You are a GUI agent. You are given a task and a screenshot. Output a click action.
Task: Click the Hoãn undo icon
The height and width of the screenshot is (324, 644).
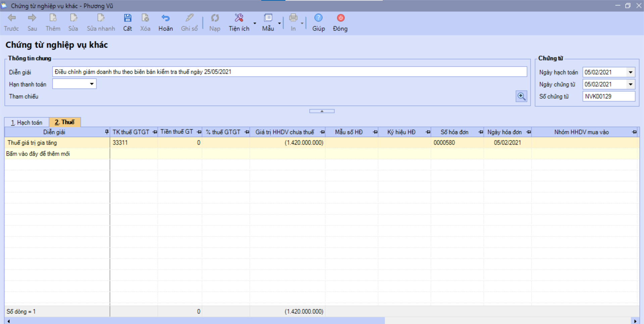(165, 18)
